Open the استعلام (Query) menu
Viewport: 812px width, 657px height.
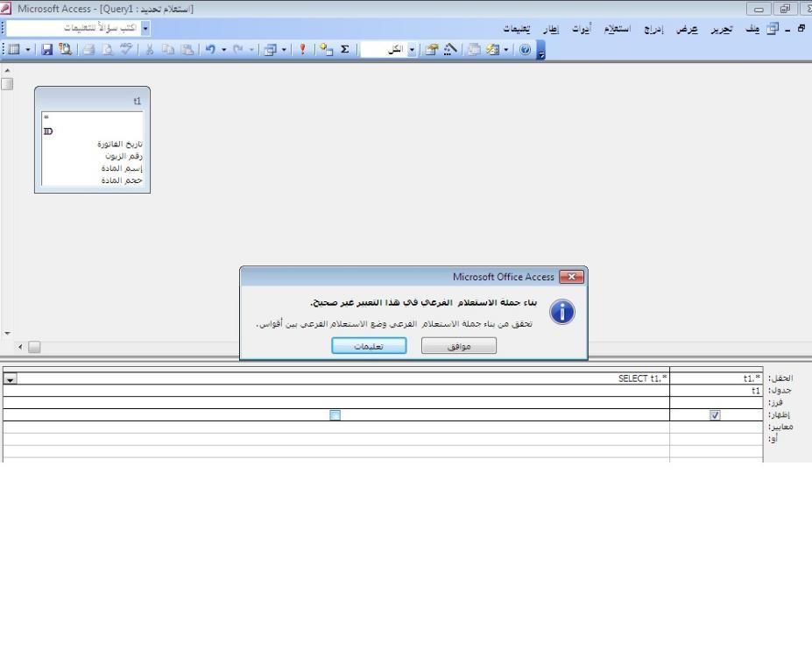pyautogui.click(x=618, y=29)
